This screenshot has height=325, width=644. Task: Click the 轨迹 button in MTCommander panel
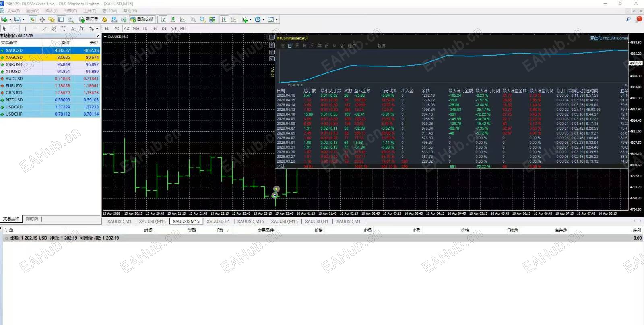[381, 46]
